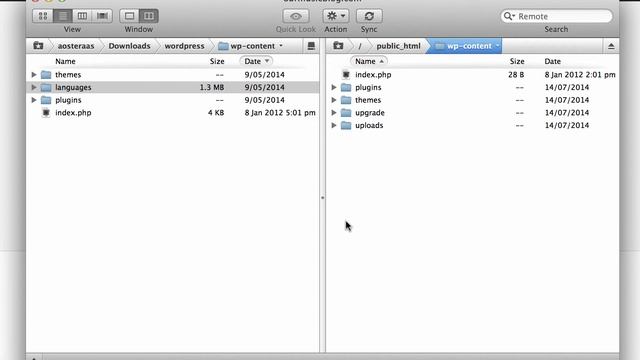Select local 'languages' name
Screen dimensions: 640x360
73,87
